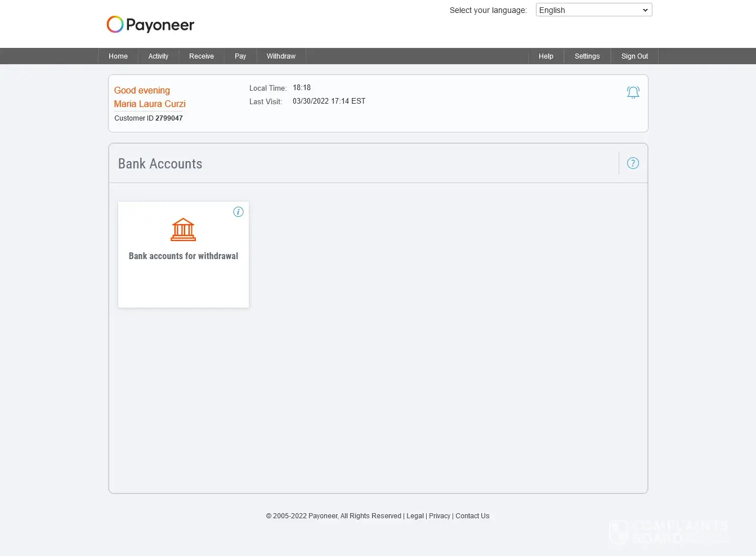Open the Home menu
The image size is (756, 556).
coord(118,56)
